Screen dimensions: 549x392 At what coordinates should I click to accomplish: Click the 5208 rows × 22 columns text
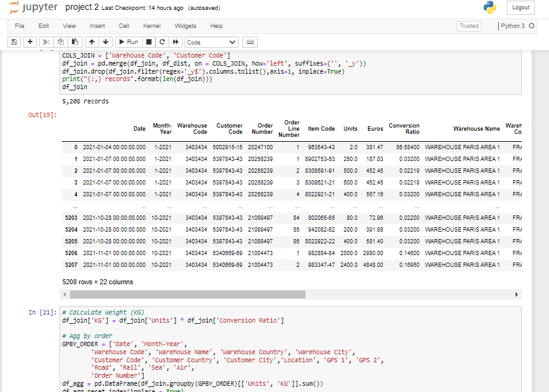[98, 282]
